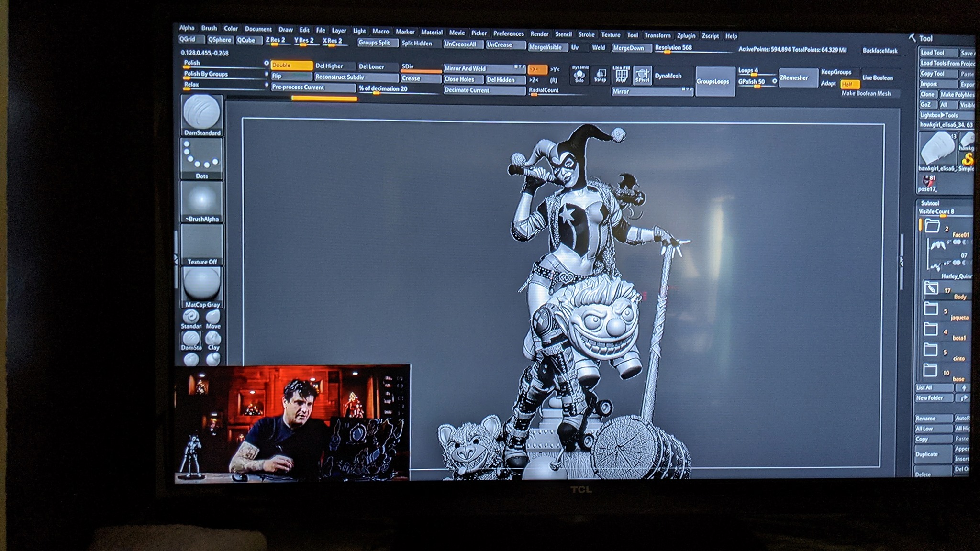
Task: Adjust the Resolution 568 slider
Action: 693,48
